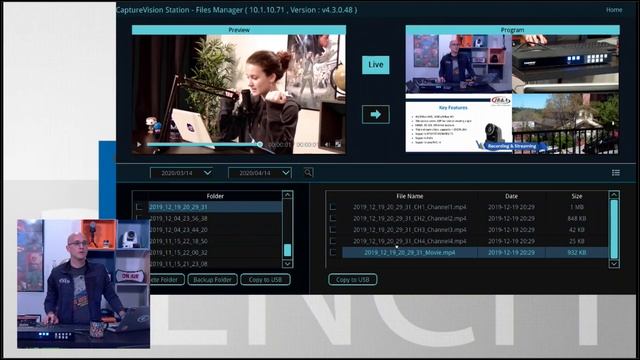The height and width of the screenshot is (360, 640).
Task: Click the Date column header
Action: (511, 196)
